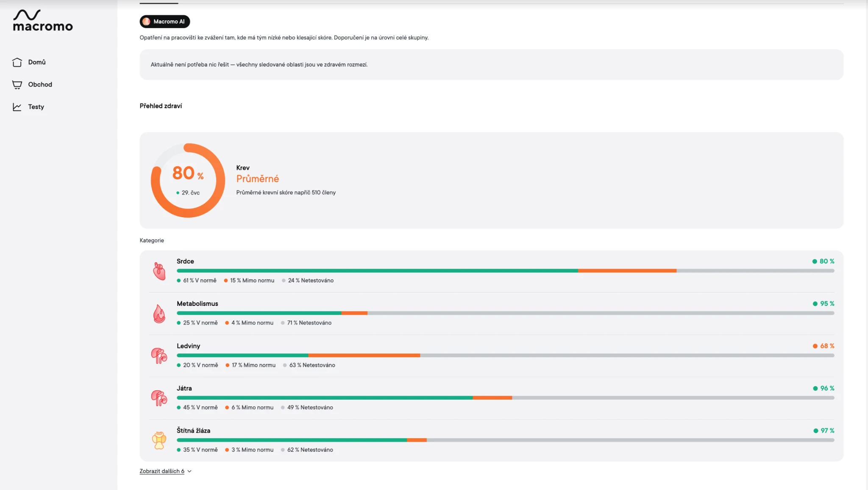Click the Přehled zdraví heading
Image resolution: width=868 pixels, height=490 pixels.
(x=161, y=106)
